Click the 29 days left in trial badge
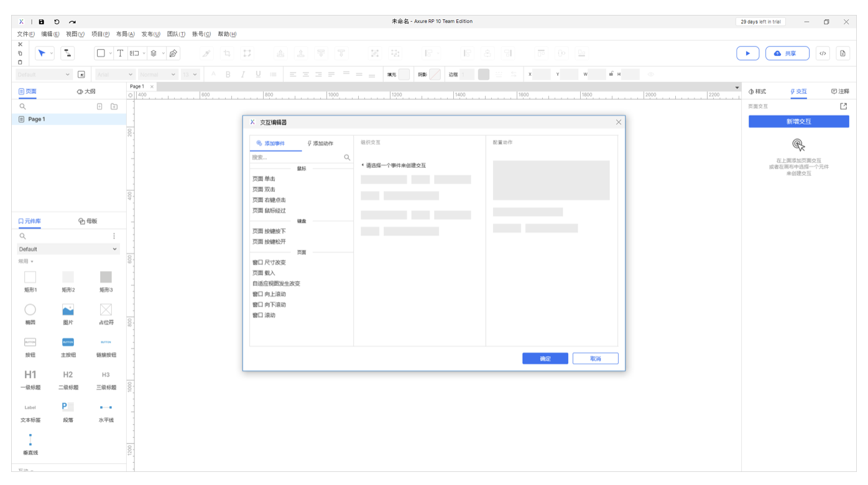 coord(760,22)
